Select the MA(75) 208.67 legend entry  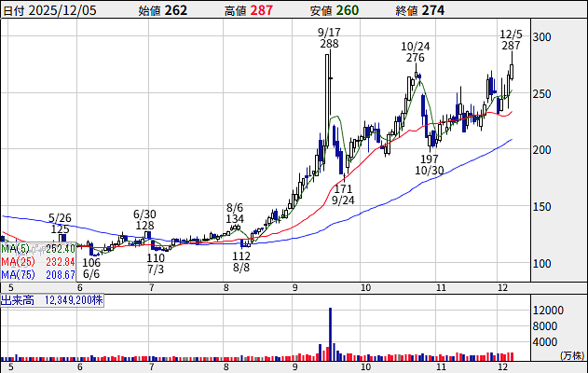coord(38,275)
